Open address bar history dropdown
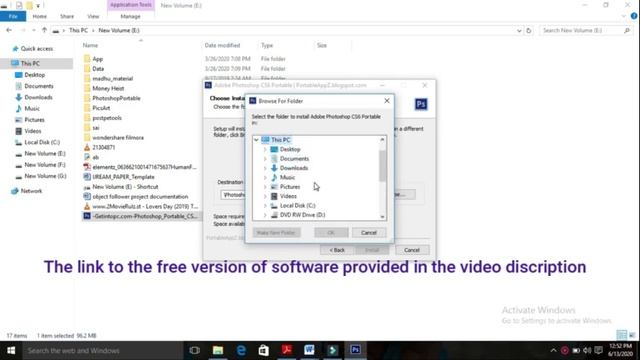The height and width of the screenshot is (360, 640). (519, 31)
